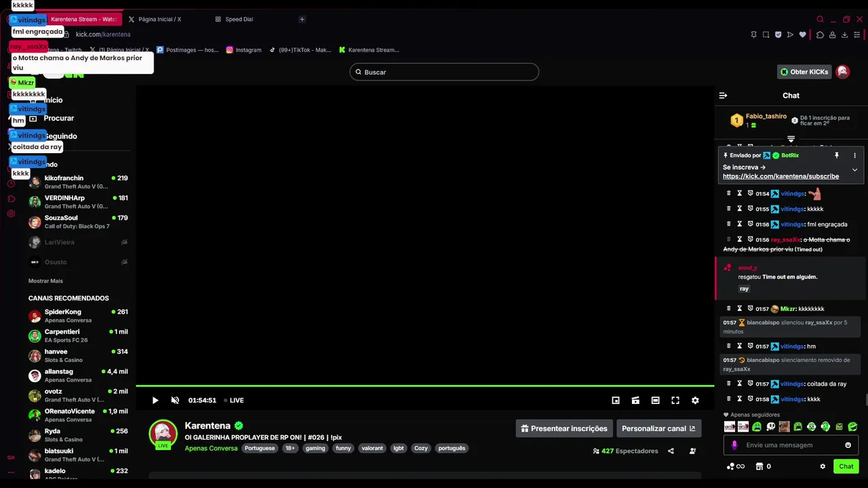
Task: Collapse the pinned message chevron
Action: tap(854, 169)
